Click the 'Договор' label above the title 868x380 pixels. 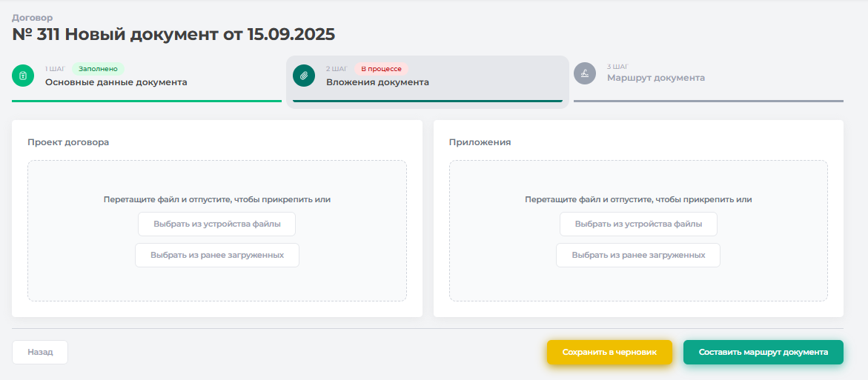pyautogui.click(x=32, y=17)
